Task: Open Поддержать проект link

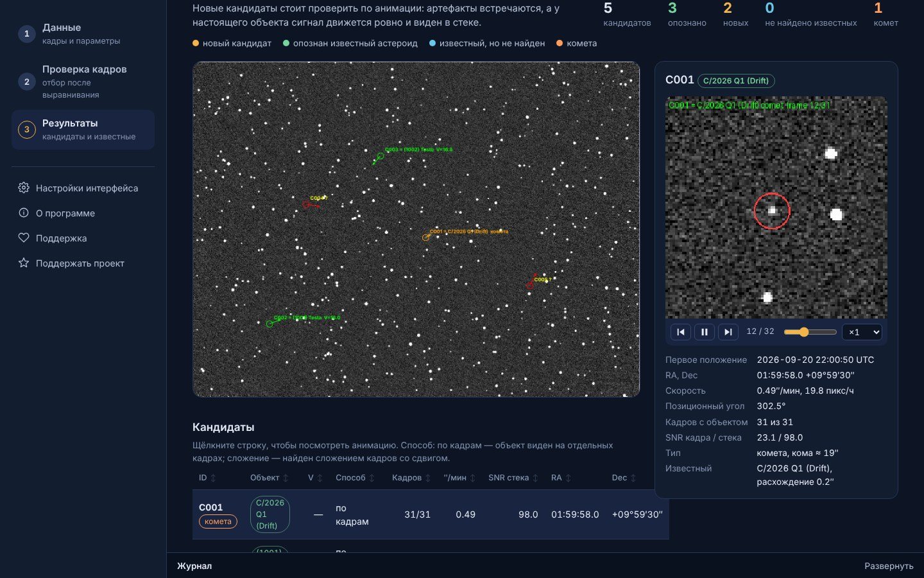Action: pyautogui.click(x=83, y=263)
